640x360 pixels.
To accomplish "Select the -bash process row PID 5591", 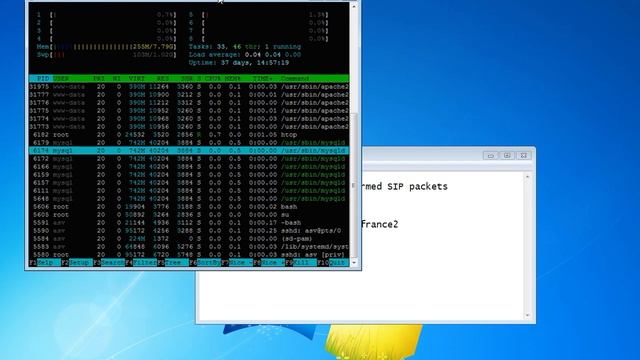I will pyautogui.click(x=189, y=222).
